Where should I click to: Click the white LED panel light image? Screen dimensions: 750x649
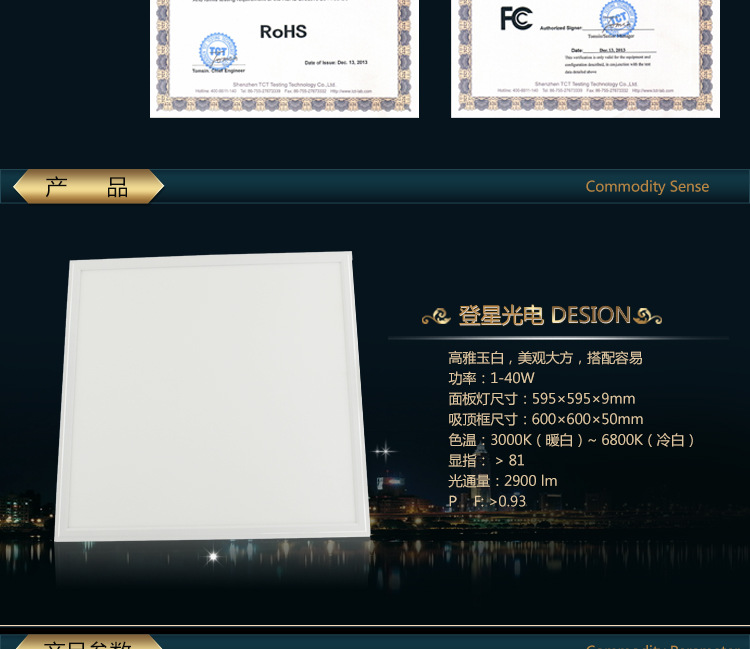tap(212, 396)
